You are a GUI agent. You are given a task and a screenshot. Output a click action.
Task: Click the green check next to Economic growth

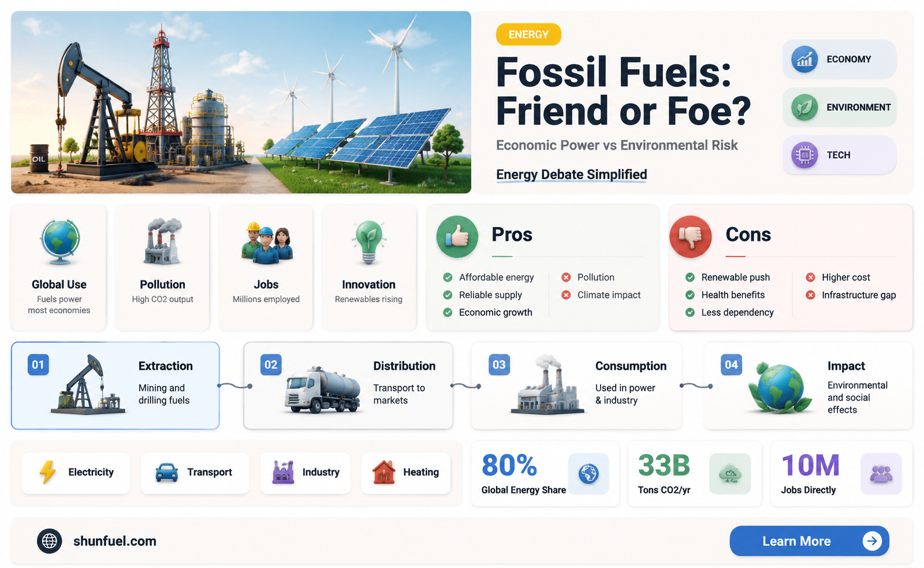click(448, 312)
